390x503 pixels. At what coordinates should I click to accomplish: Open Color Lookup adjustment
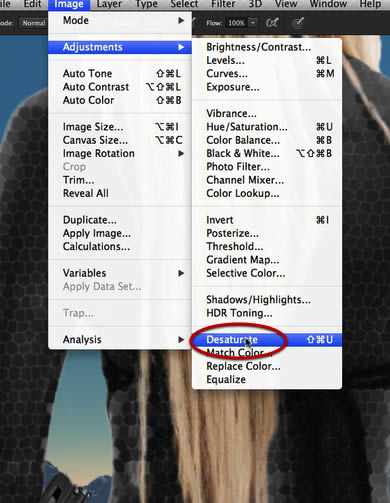point(267,193)
